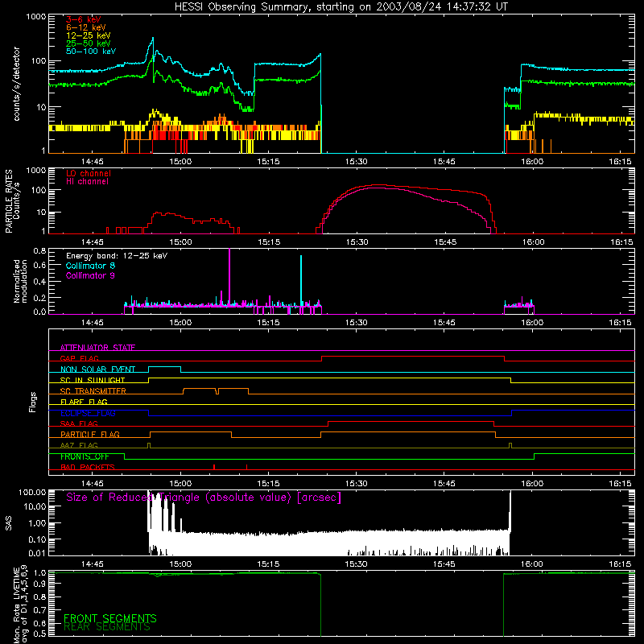Click the HI channel legend label
The image size is (644, 644).
tap(87, 182)
